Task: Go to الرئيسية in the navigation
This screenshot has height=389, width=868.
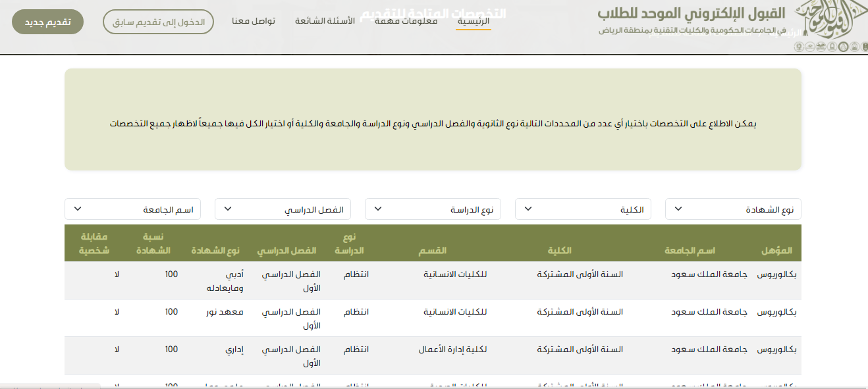Action: tap(474, 21)
